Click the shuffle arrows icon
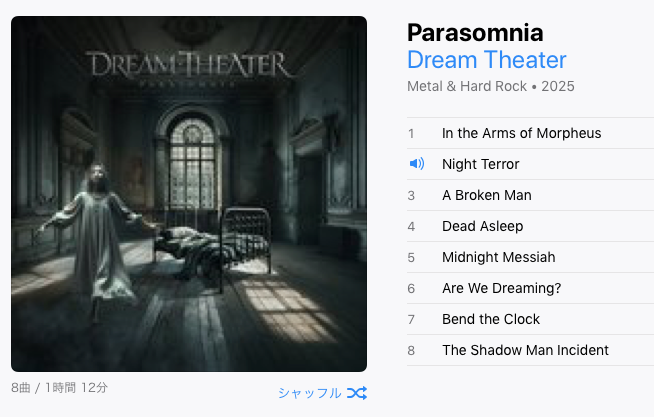 coord(357,393)
